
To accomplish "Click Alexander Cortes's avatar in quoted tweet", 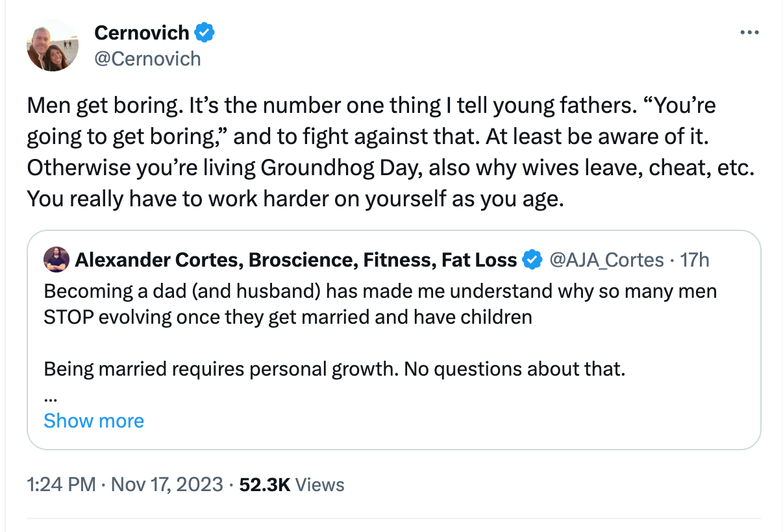I will pos(56,259).
